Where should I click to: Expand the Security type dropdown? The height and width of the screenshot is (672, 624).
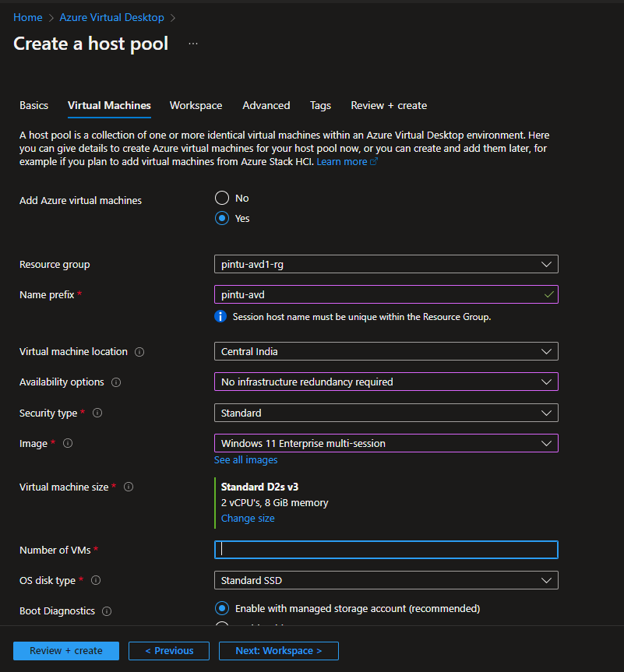click(x=386, y=413)
